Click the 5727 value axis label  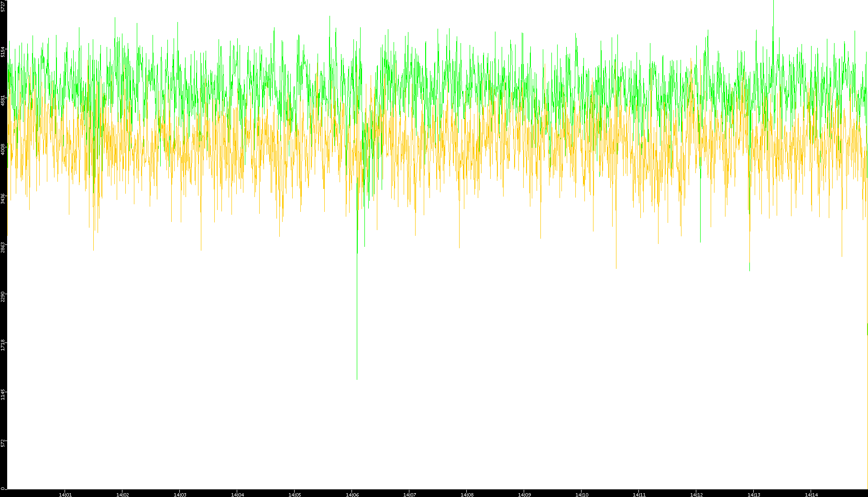pos(3,6)
